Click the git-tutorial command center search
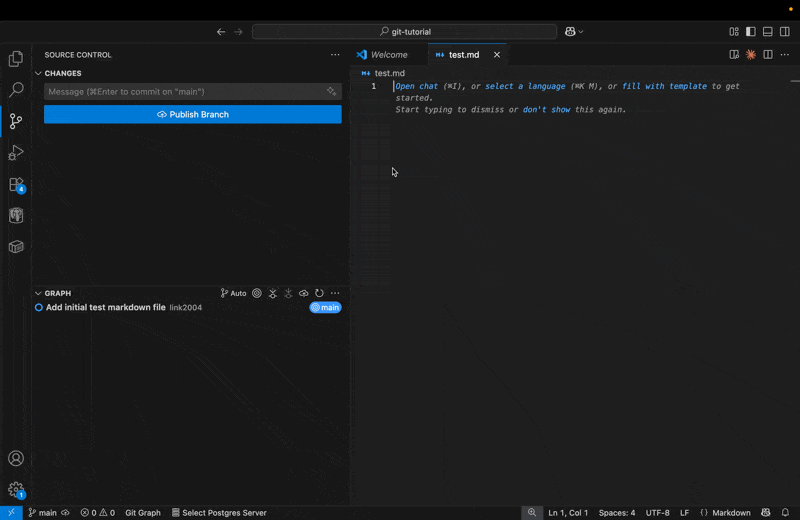Image resolution: width=800 pixels, height=520 pixels. (405, 32)
